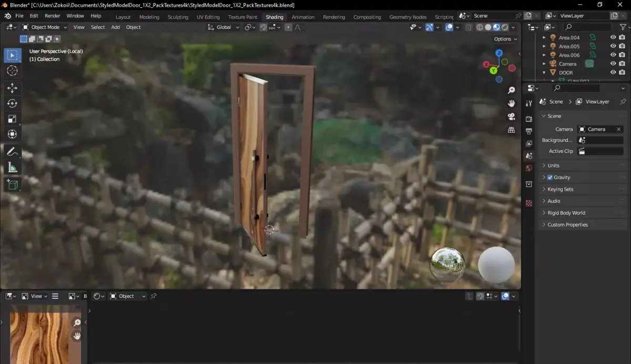Switch to wireframe viewport shading

pos(480,27)
